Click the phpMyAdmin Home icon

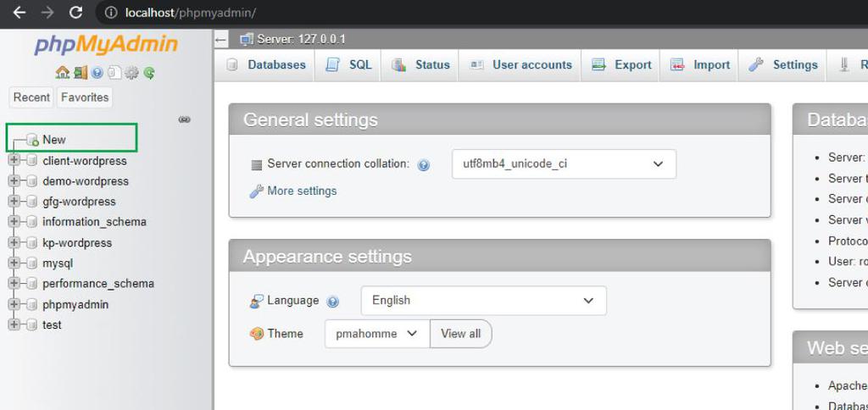pyautogui.click(x=62, y=73)
